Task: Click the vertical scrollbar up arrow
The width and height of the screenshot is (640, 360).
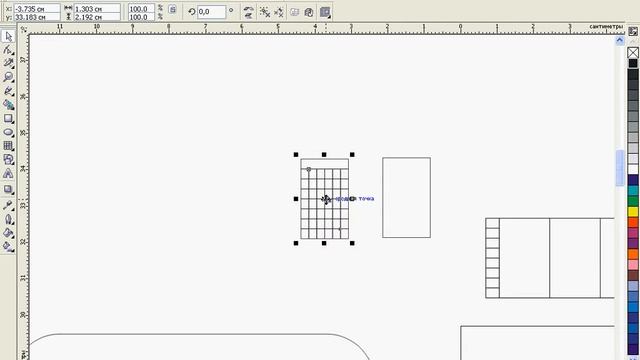Action: pyautogui.click(x=620, y=40)
